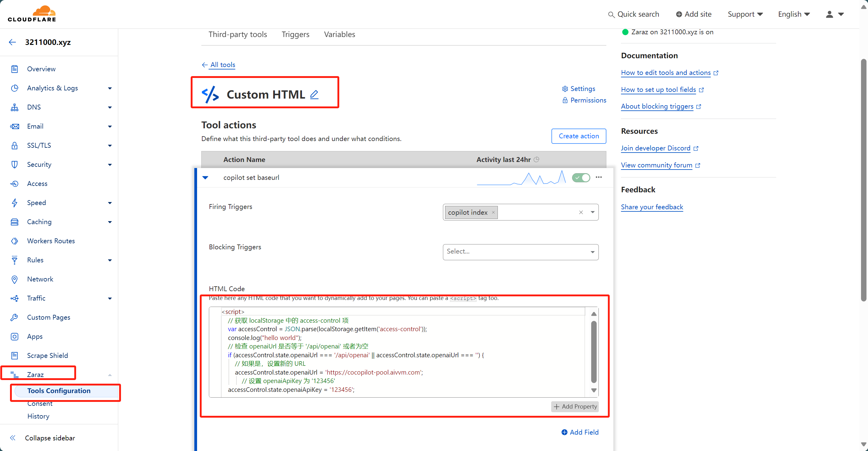
Task: Click the Email envelope icon
Action: (15, 126)
